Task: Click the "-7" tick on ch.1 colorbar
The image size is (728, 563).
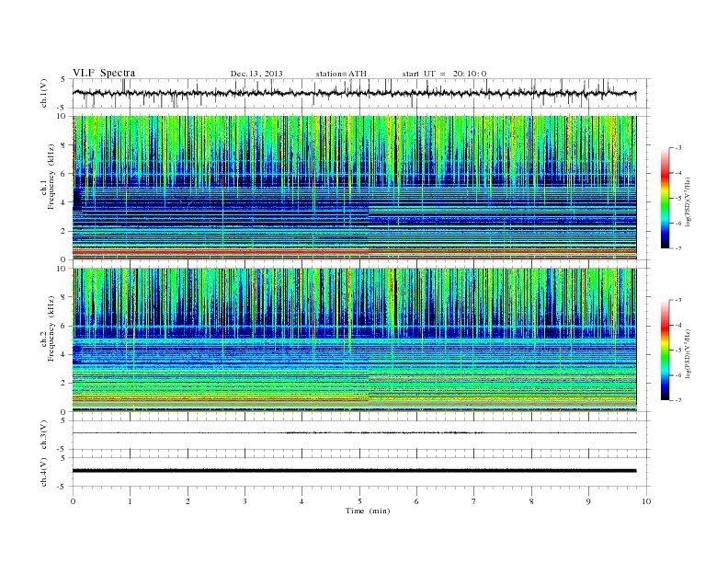Action: point(678,248)
